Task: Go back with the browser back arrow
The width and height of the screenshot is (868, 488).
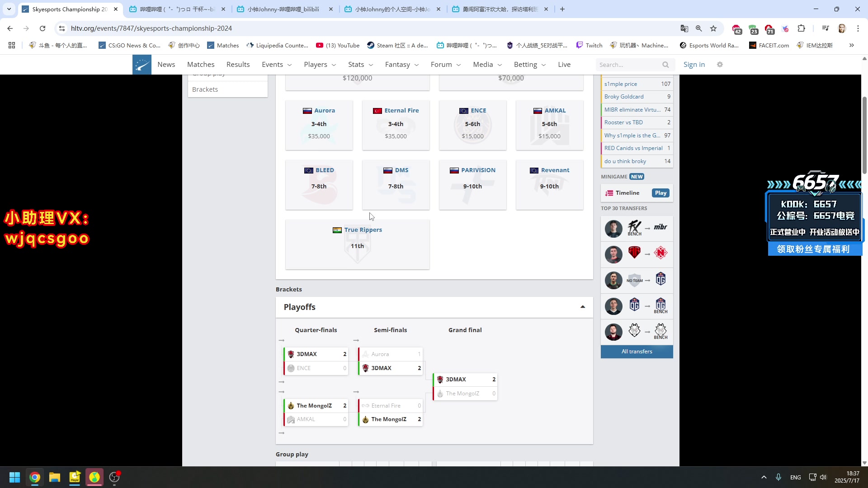Action: [x=10, y=28]
